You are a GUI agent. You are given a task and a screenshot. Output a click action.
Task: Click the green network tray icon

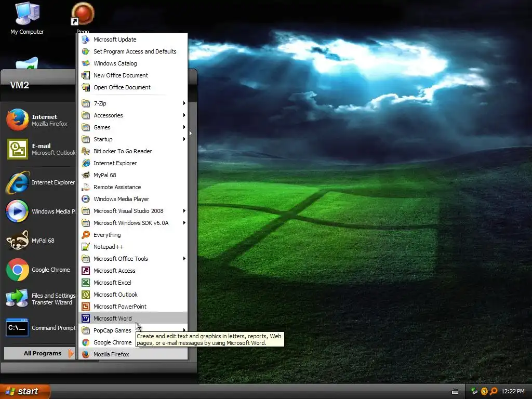pos(474,391)
